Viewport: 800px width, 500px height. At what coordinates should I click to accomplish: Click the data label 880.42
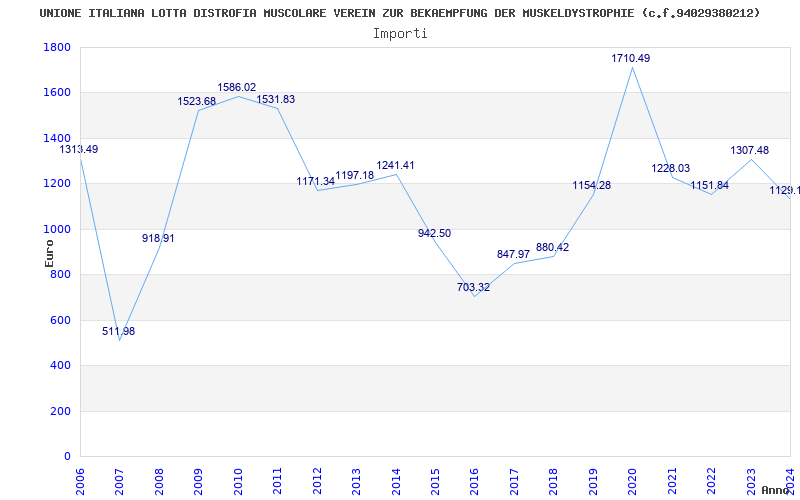click(553, 247)
